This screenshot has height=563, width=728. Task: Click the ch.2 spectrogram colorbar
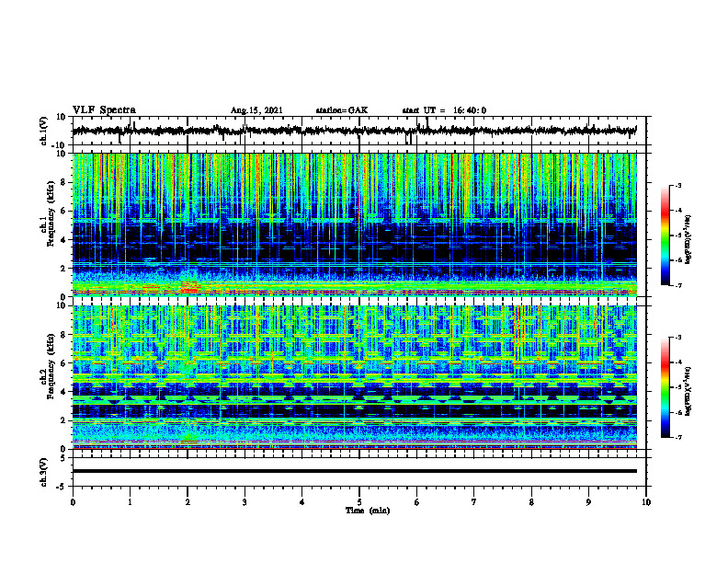[x=665, y=387]
